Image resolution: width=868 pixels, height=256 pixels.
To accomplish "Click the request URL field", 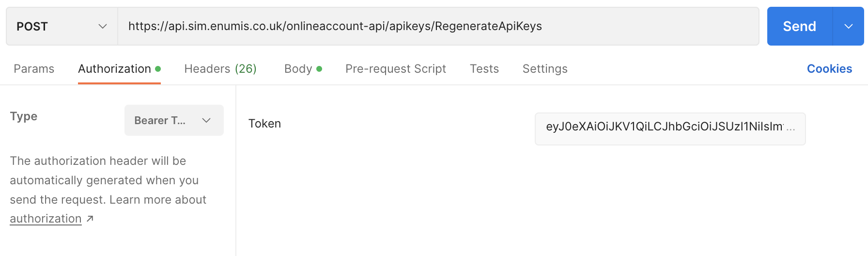I will point(436,26).
